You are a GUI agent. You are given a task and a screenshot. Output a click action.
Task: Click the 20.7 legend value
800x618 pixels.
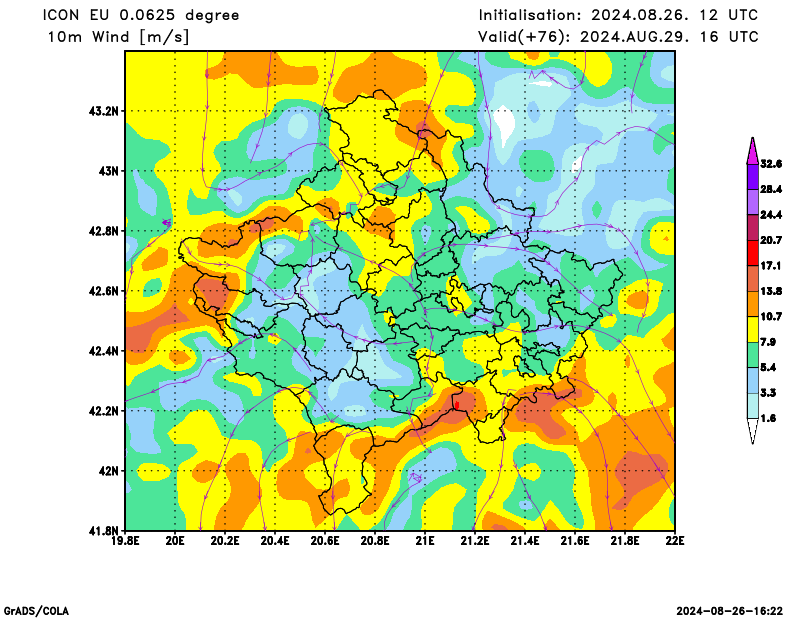coord(771,240)
